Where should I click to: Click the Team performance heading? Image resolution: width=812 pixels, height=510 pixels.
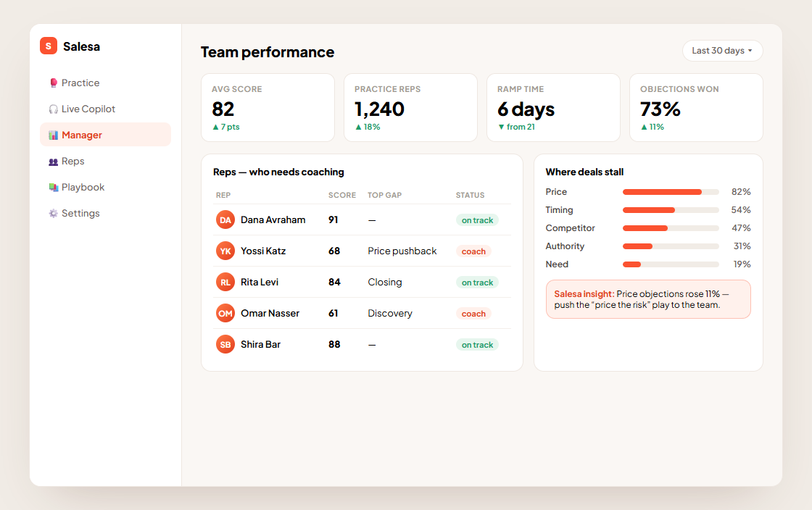pyautogui.click(x=268, y=52)
